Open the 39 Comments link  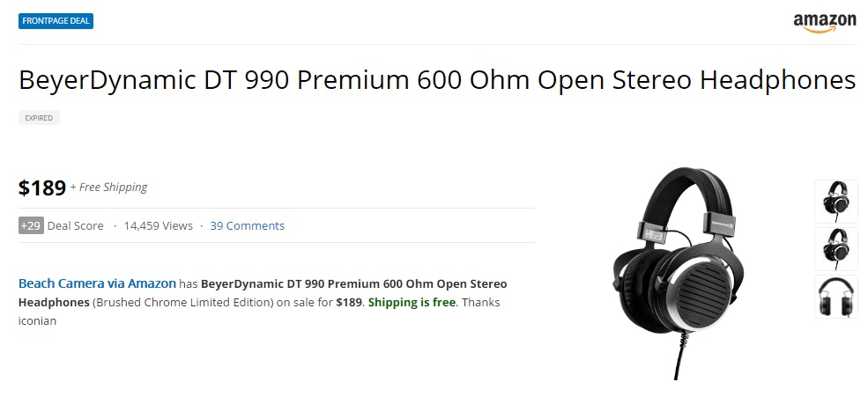click(x=247, y=225)
